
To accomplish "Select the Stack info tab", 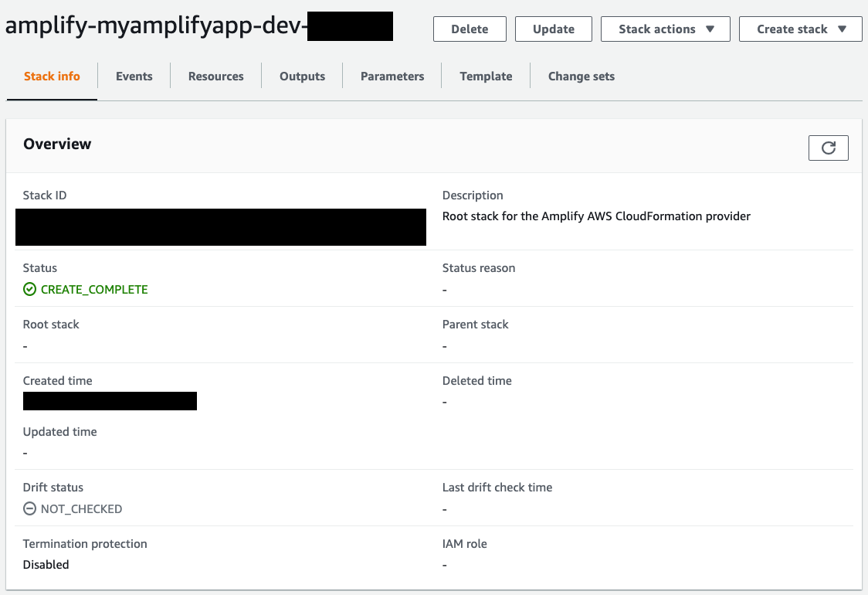I will click(x=52, y=76).
